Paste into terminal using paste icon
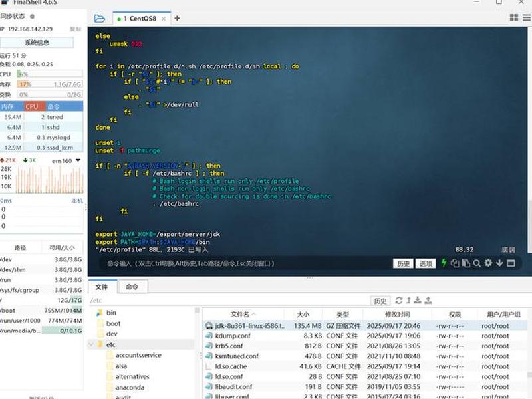The width and height of the screenshot is (532, 399). pyautogui.click(x=466, y=263)
